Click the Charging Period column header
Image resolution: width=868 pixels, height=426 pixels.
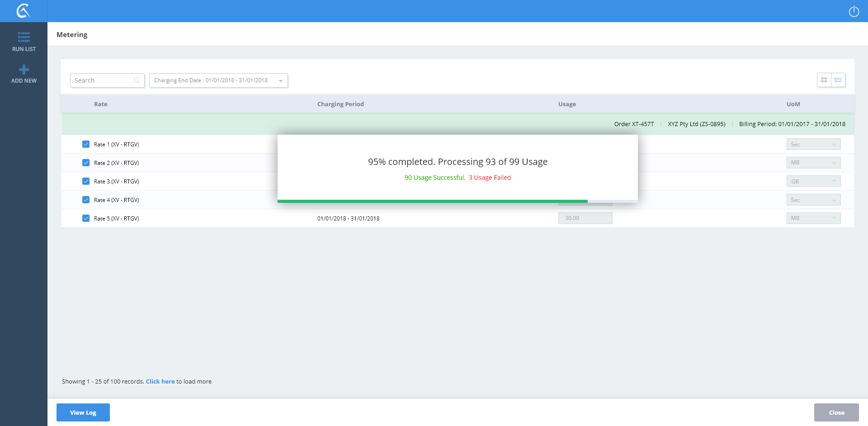(340, 104)
